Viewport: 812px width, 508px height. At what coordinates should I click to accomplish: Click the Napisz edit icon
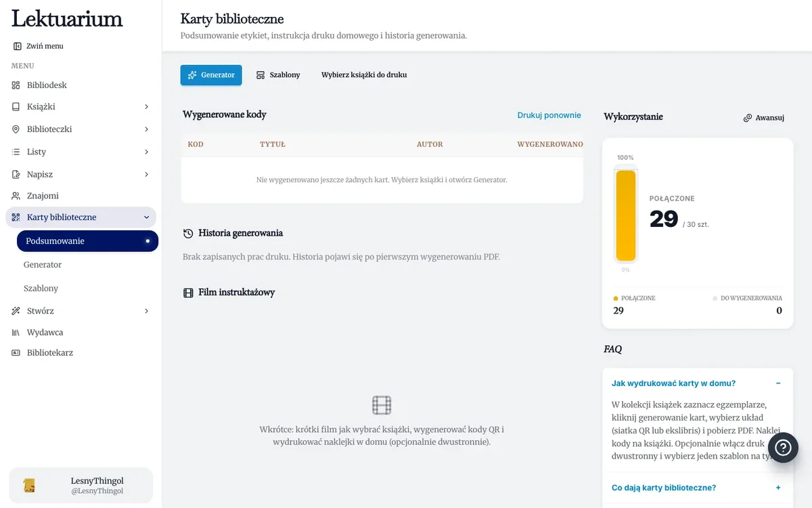(x=16, y=174)
